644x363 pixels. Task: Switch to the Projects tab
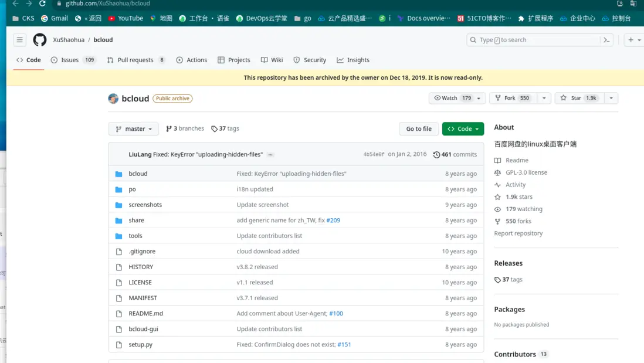tap(233, 60)
